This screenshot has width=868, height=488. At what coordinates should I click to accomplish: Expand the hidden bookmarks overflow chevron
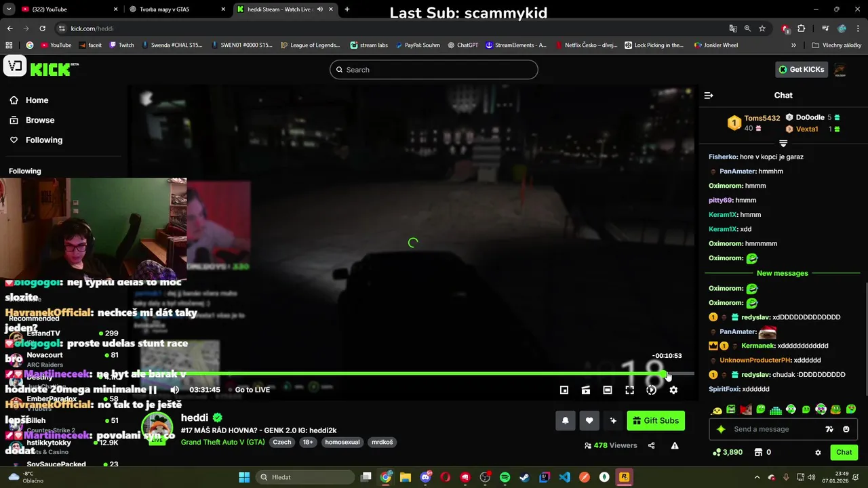tap(793, 45)
